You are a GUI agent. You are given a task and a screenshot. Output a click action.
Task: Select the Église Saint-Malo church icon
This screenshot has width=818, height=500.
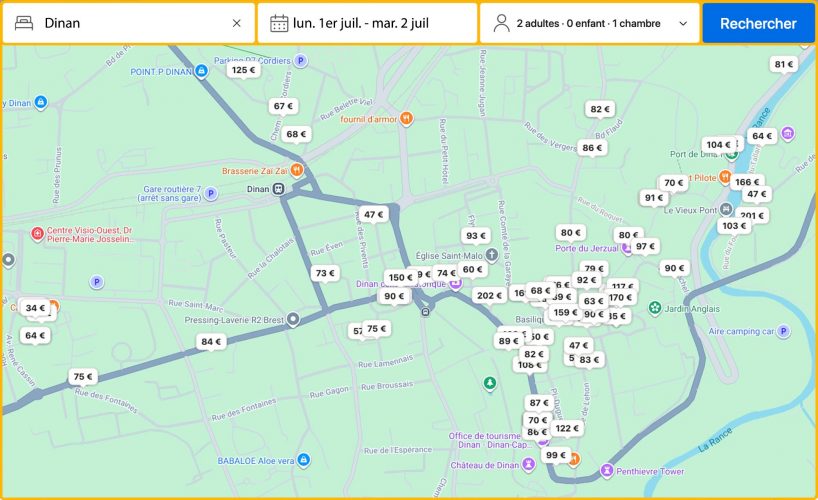(492, 254)
